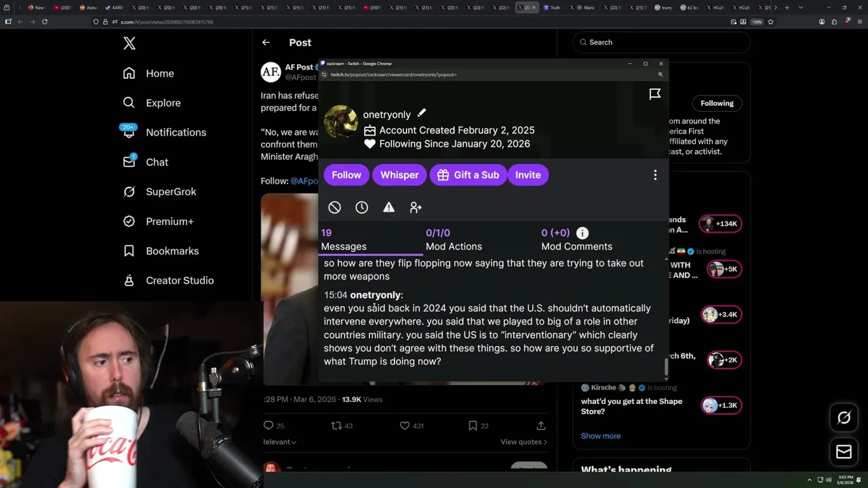
Task: Click the +5K listeners space button
Action: (724, 269)
